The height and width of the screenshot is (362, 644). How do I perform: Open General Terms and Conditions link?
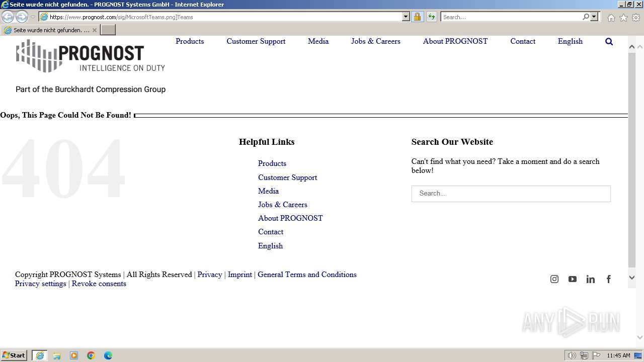(x=307, y=275)
